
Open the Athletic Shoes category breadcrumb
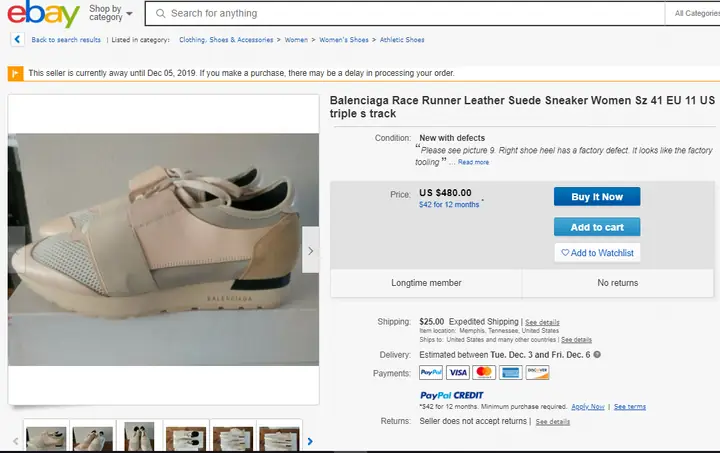click(402, 40)
